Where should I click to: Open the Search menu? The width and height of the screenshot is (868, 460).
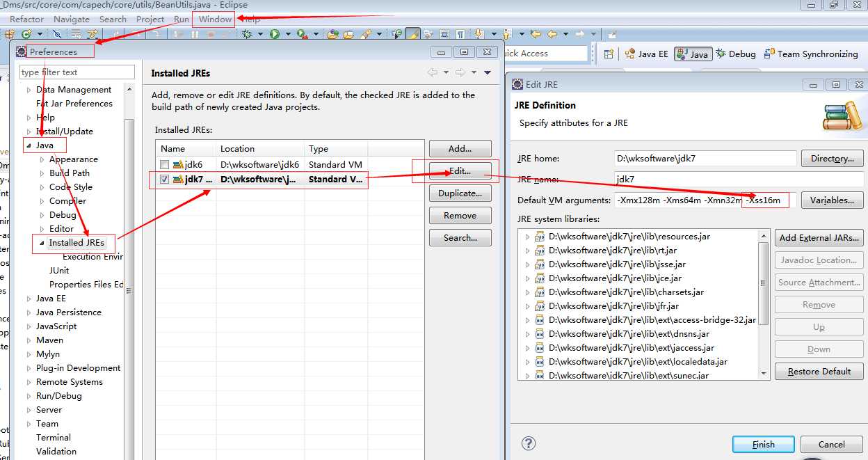pos(113,19)
